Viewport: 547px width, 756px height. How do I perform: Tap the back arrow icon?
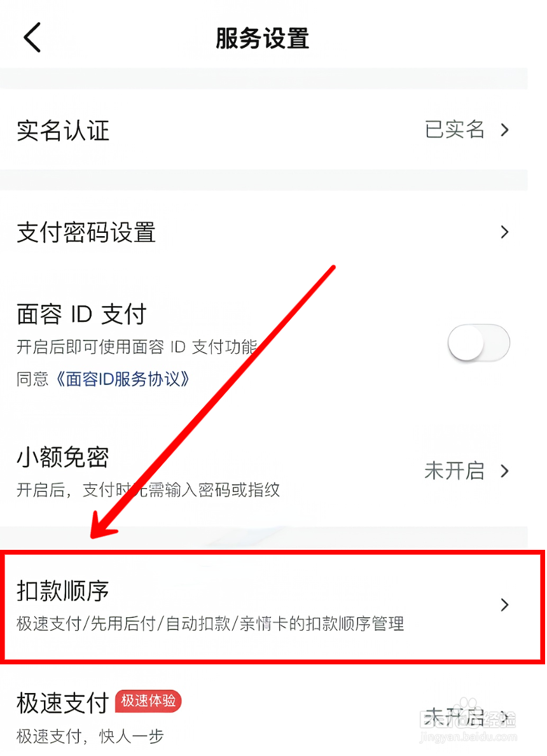coord(32,38)
